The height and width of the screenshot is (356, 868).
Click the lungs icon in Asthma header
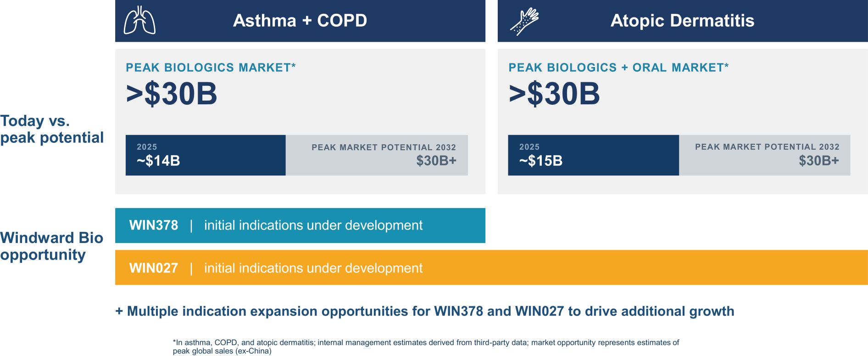[x=139, y=20]
